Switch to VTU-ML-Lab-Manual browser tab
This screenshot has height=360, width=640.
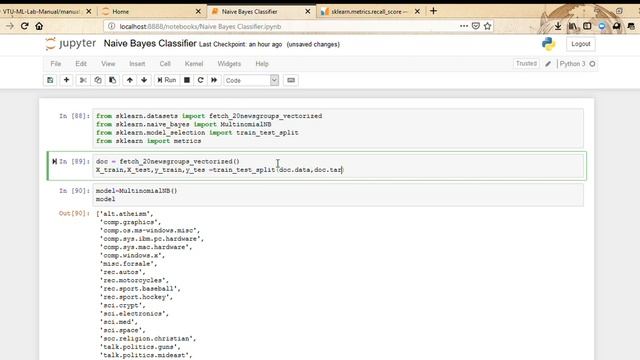[41, 12]
